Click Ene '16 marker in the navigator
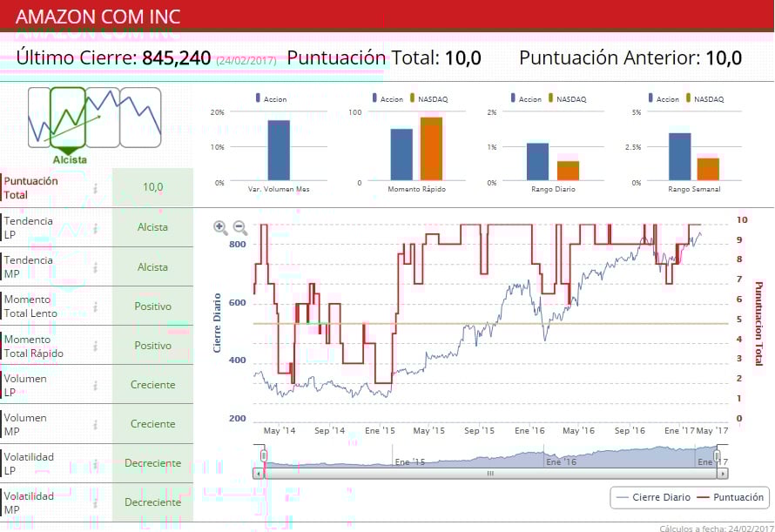This screenshot has height=532, width=775. pyautogui.click(x=561, y=461)
